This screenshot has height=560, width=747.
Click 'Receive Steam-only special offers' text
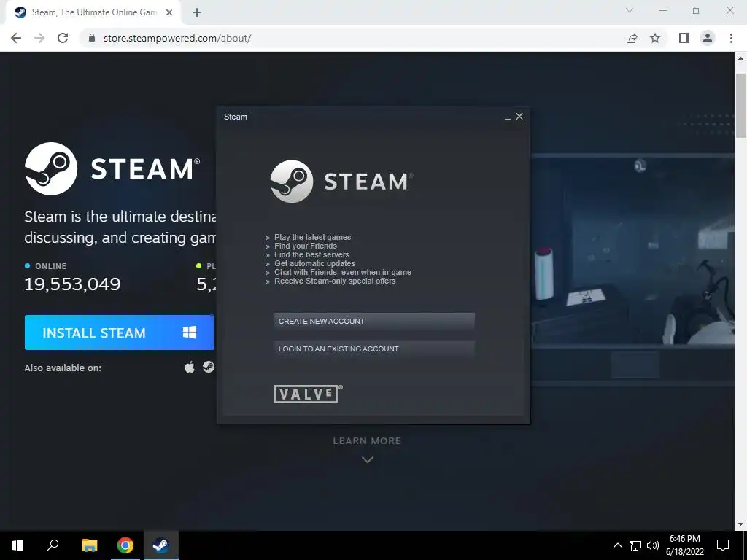coord(335,281)
